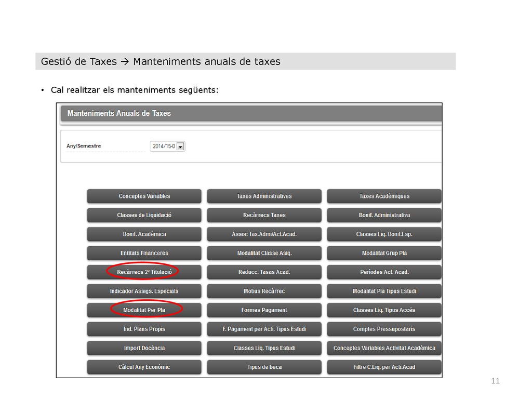Click Modalitat Classe Asig. button
The height and width of the screenshot is (399, 532).
pyautogui.click(x=264, y=253)
